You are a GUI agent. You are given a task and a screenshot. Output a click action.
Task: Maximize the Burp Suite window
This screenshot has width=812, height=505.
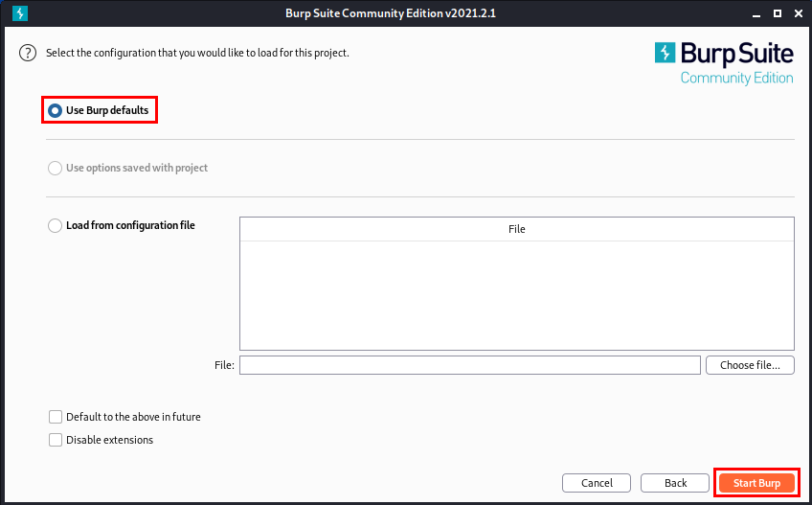(778, 13)
